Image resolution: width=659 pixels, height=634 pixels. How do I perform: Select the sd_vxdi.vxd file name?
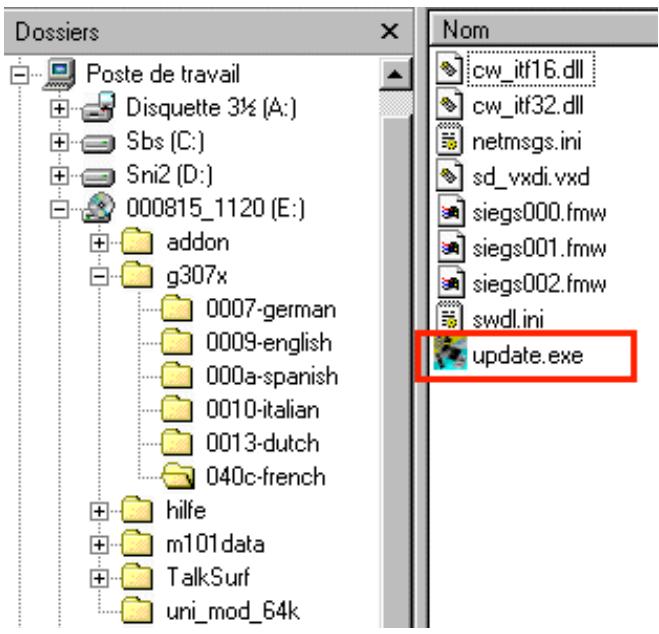(x=530, y=177)
